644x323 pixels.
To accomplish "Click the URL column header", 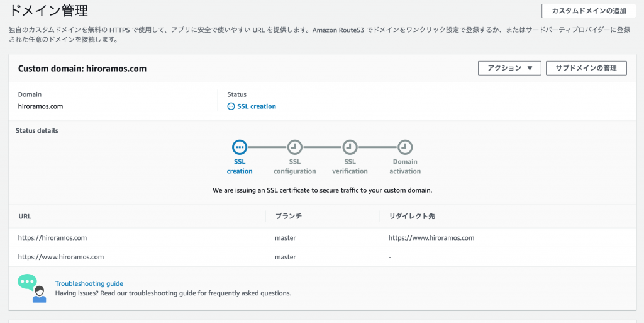I will tap(25, 216).
